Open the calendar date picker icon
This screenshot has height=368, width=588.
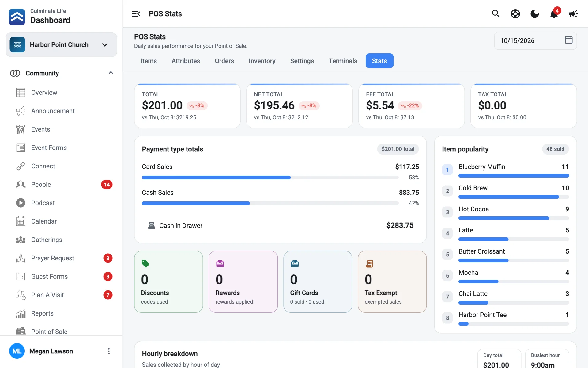[569, 40]
